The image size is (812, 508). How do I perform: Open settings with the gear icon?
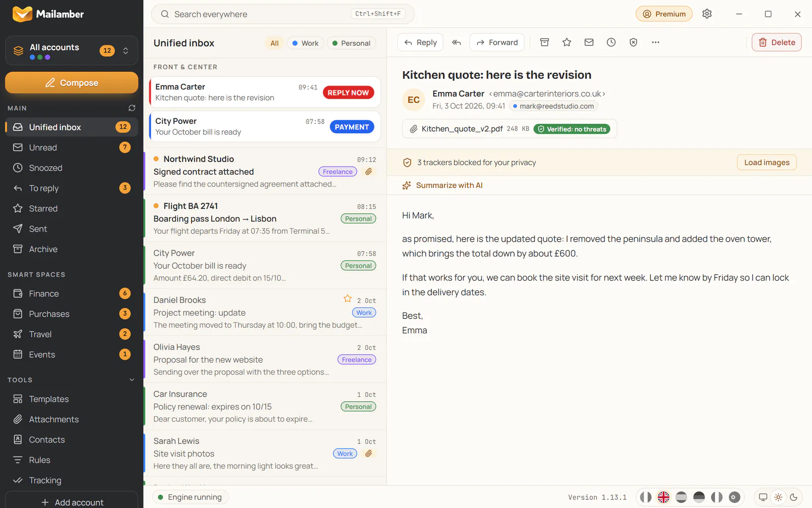click(x=707, y=14)
